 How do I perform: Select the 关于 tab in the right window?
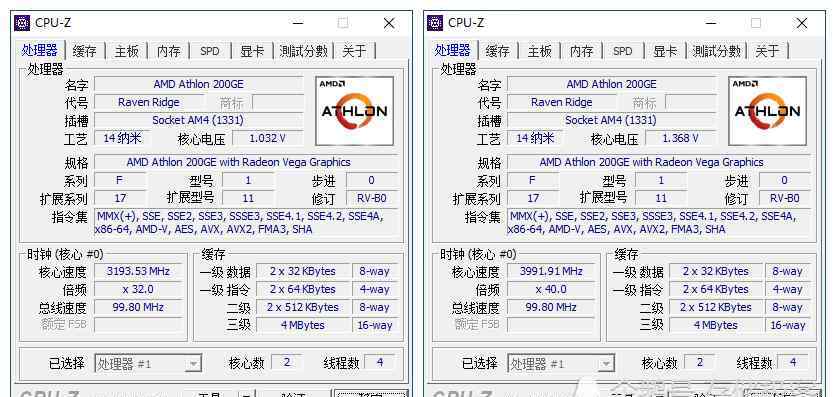(768, 51)
